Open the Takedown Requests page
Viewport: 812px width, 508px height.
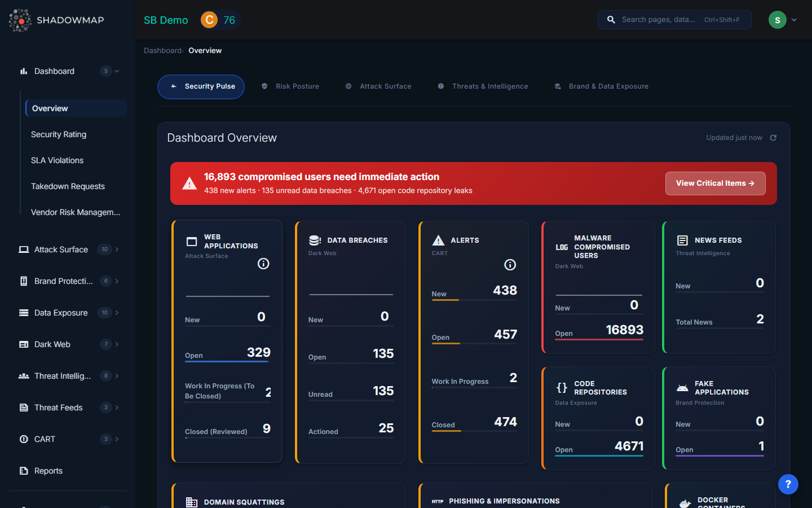pos(68,186)
